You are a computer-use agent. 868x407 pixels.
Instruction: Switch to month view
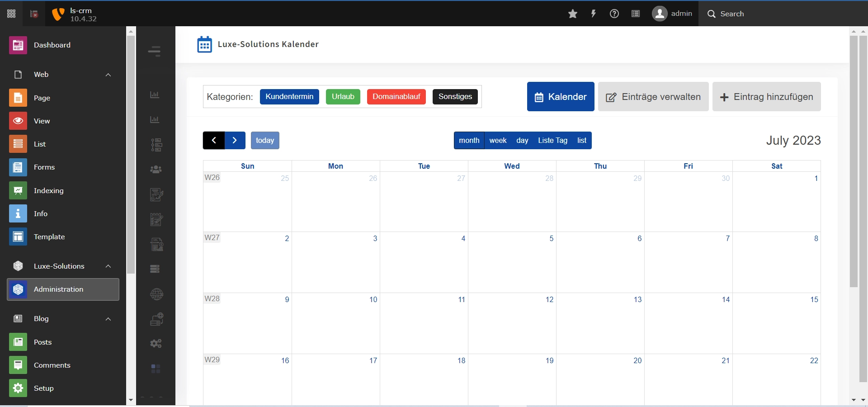click(x=469, y=140)
